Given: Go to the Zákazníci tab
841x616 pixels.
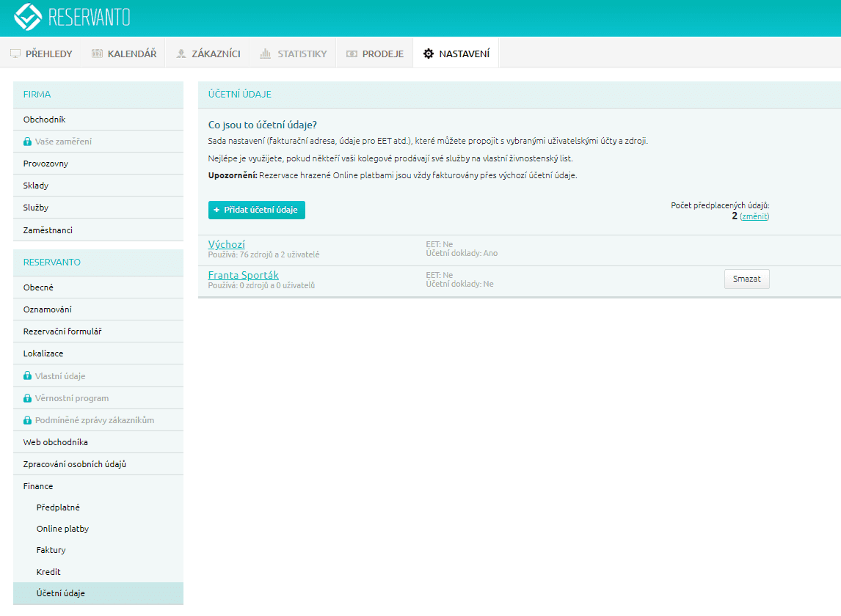Looking at the screenshot, I should 208,54.
